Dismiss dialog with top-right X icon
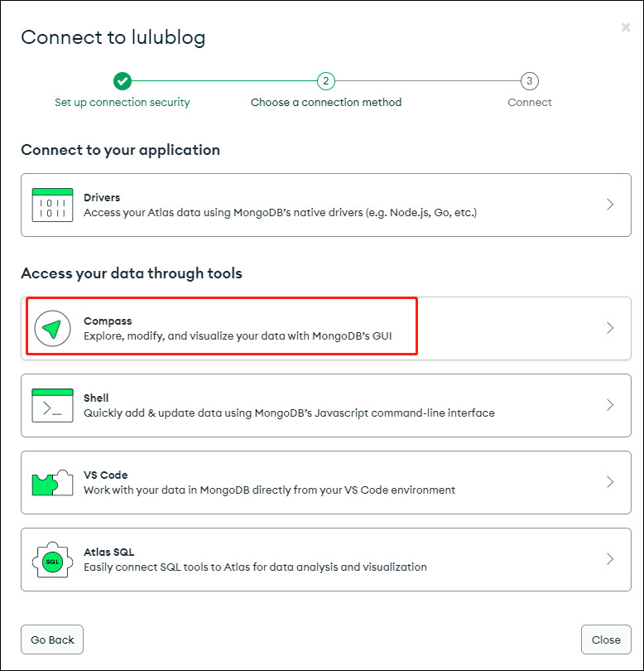 coord(626,27)
